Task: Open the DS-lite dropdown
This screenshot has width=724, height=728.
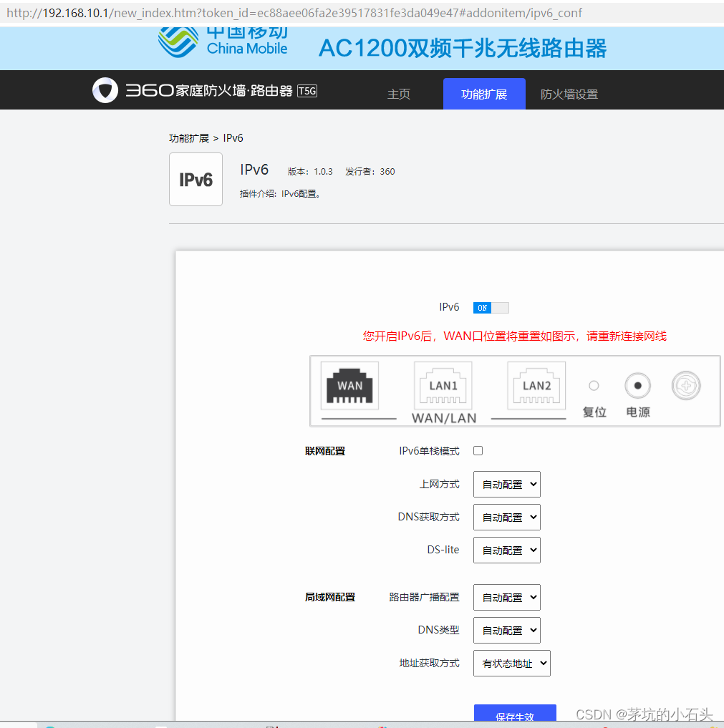Action: click(506, 550)
